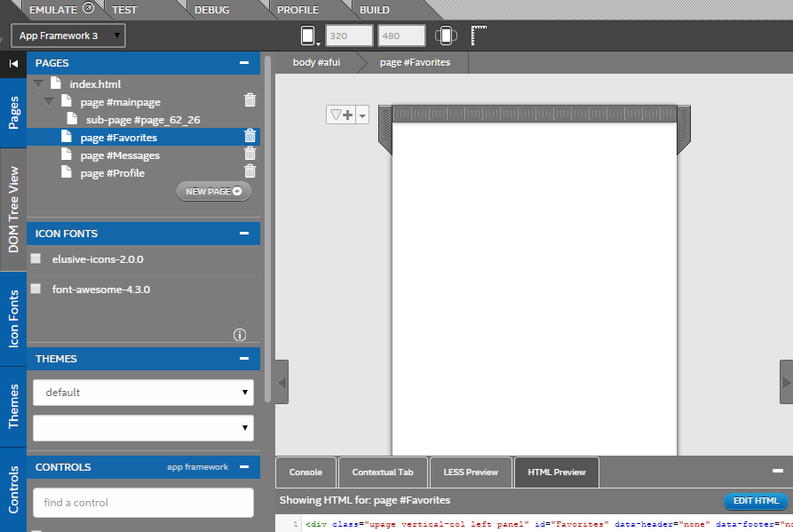The width and height of the screenshot is (793, 532).
Task: Switch to the DEBUG tab
Action: pyautogui.click(x=212, y=10)
